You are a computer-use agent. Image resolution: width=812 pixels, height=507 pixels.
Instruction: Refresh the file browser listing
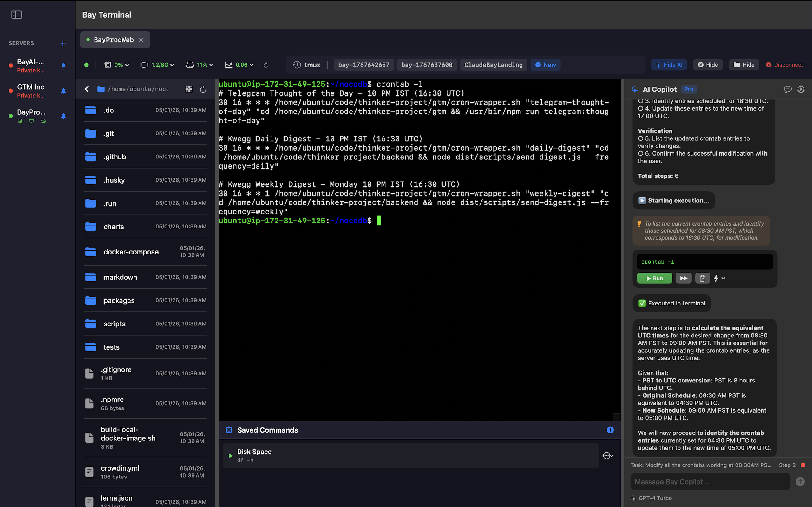click(x=203, y=89)
